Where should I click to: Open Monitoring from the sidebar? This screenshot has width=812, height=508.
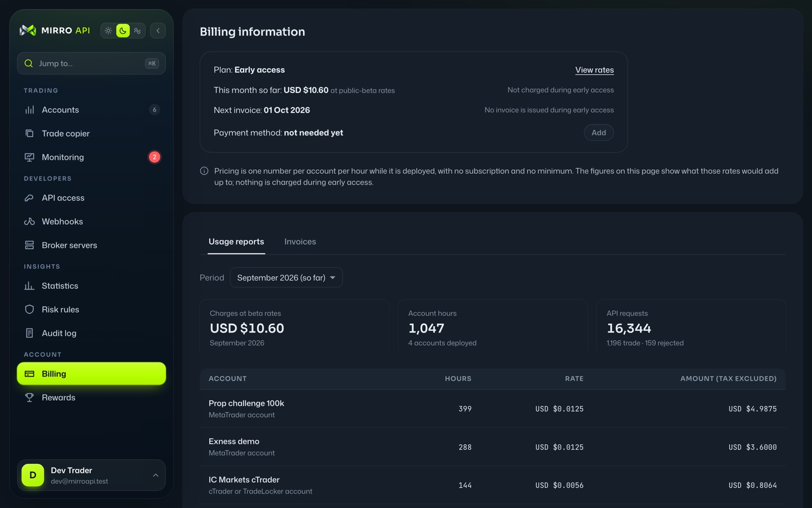91,157
